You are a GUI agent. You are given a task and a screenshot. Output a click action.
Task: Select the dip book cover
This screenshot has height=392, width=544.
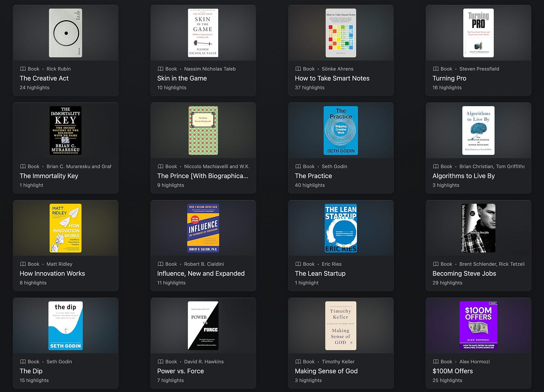[x=65, y=325]
